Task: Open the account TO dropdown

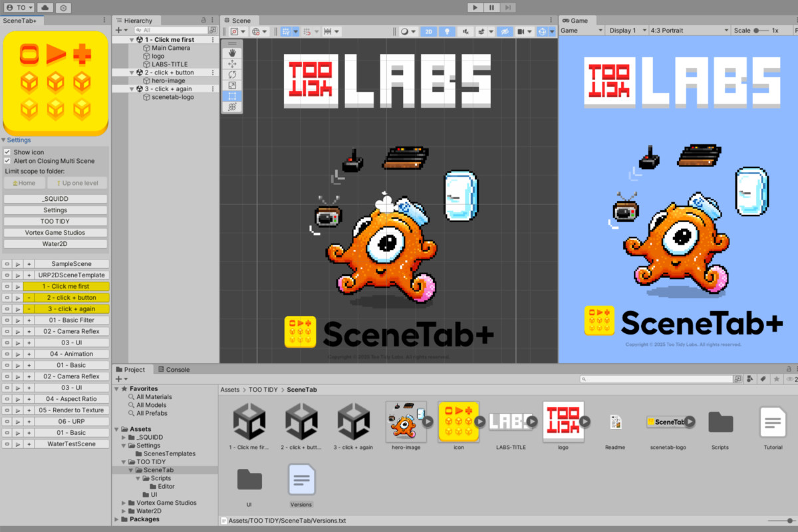Action: (18, 7)
